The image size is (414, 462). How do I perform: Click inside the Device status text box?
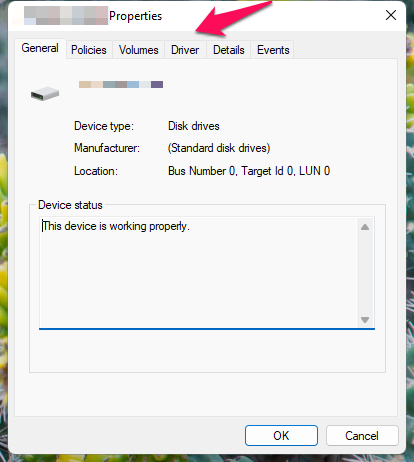tap(207, 272)
